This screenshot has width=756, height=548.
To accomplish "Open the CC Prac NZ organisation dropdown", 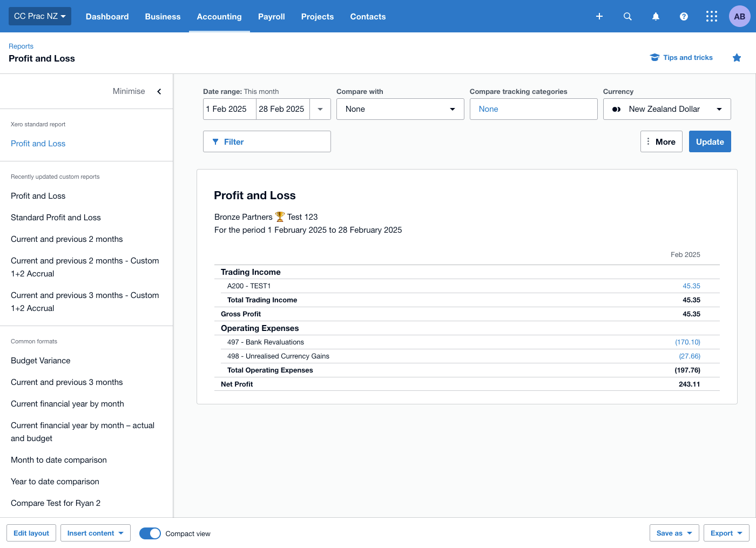I will (40, 16).
